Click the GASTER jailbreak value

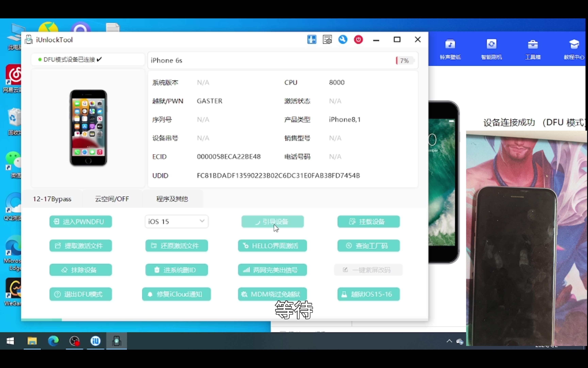click(209, 101)
